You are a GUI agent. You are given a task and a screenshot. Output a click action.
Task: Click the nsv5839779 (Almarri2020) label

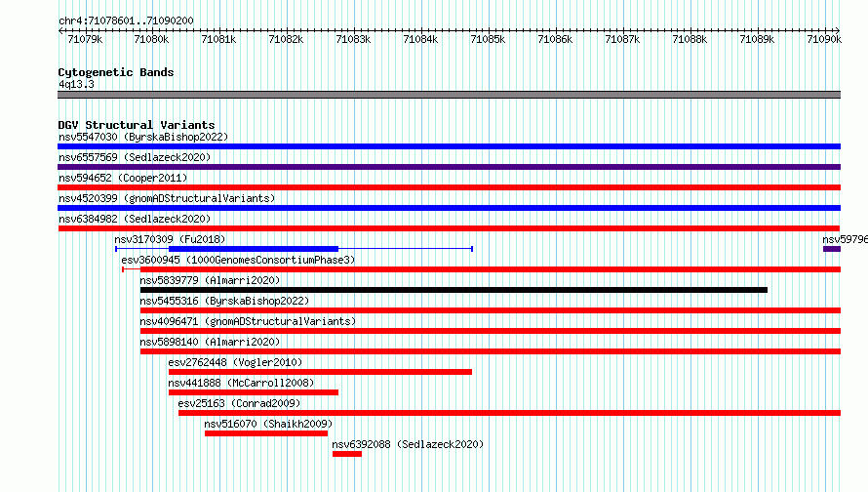click(x=210, y=280)
